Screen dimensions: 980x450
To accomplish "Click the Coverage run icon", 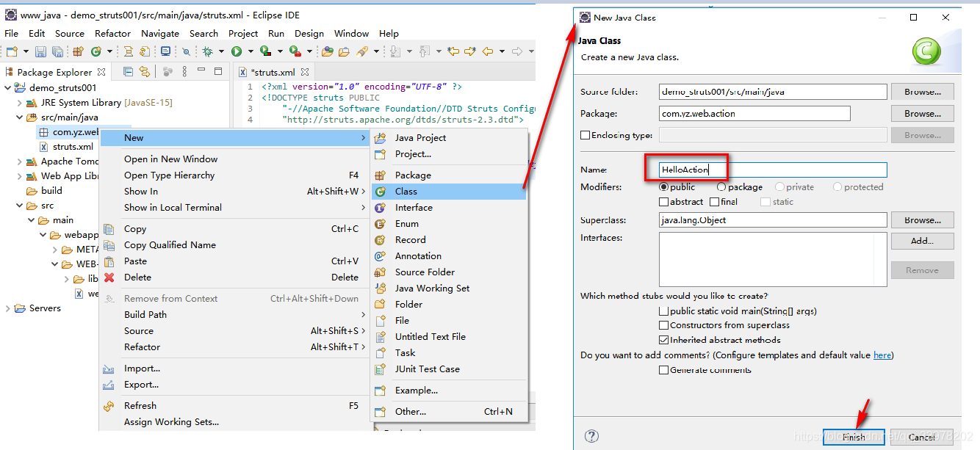I will tap(265, 51).
